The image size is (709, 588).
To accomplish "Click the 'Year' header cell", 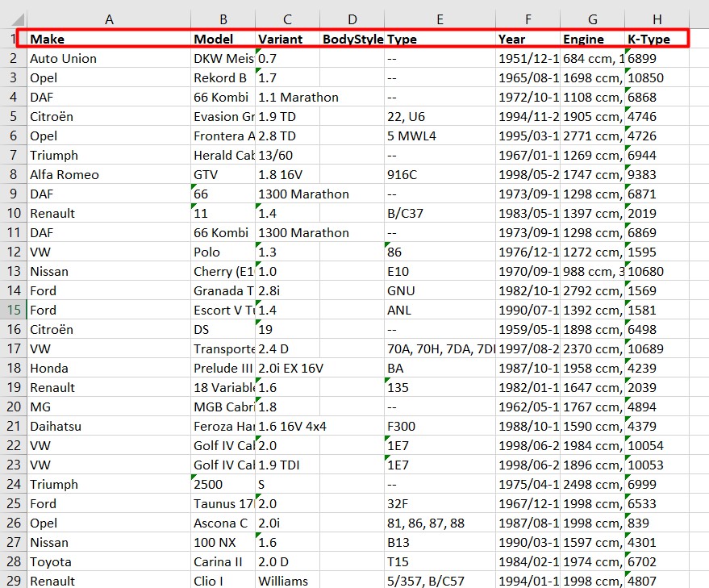I will [528, 39].
